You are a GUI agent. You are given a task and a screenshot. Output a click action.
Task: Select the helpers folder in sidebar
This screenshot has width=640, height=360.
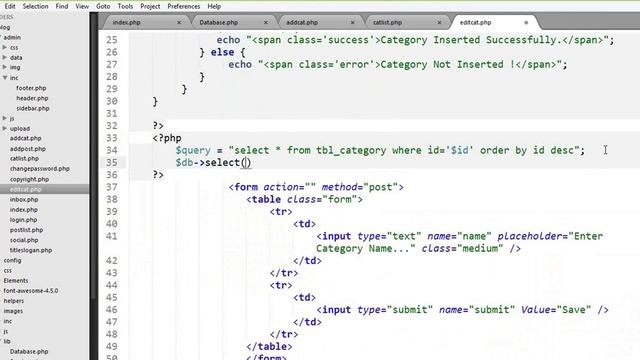(13, 301)
